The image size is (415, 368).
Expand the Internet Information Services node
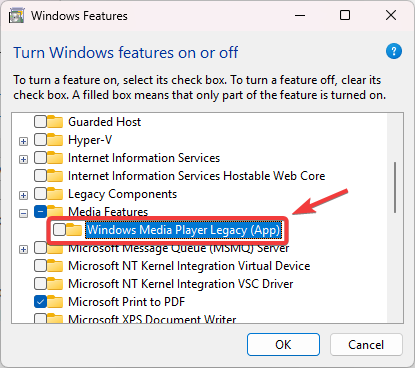pos(23,159)
